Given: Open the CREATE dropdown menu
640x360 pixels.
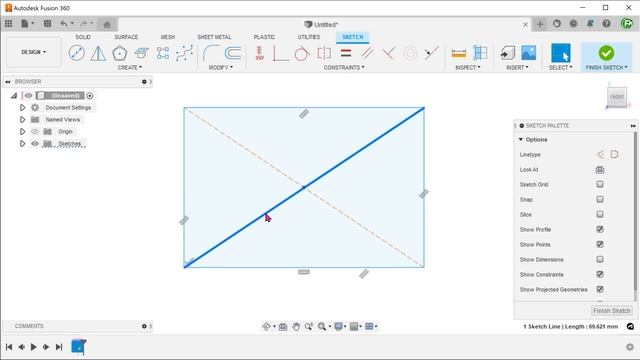Looking at the screenshot, I should [x=130, y=67].
